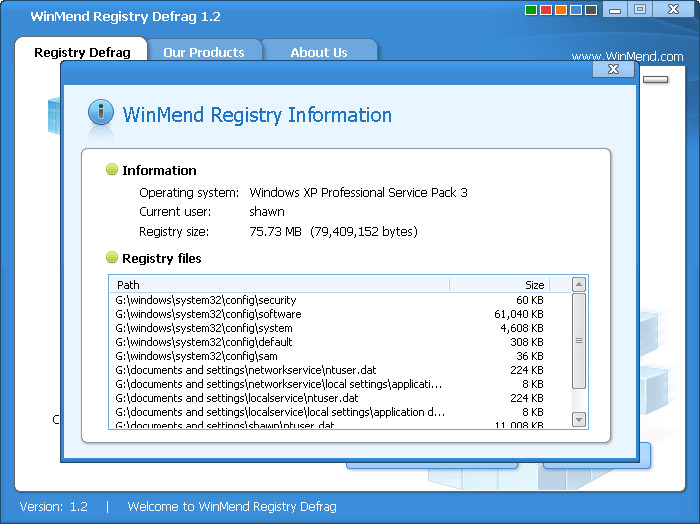This screenshot has width=700, height=524.
Task: Click the Path column header
Action: (279, 285)
